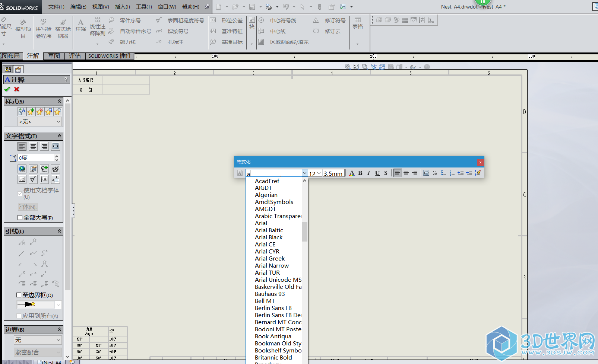Click fit text icon in 文字格式 panel
598x364 pixels.
click(x=56, y=146)
